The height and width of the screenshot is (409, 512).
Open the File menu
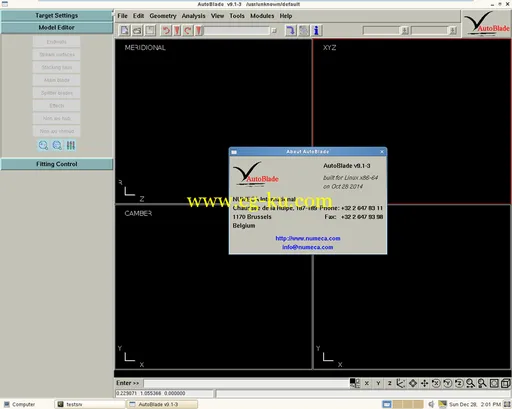[x=122, y=16]
